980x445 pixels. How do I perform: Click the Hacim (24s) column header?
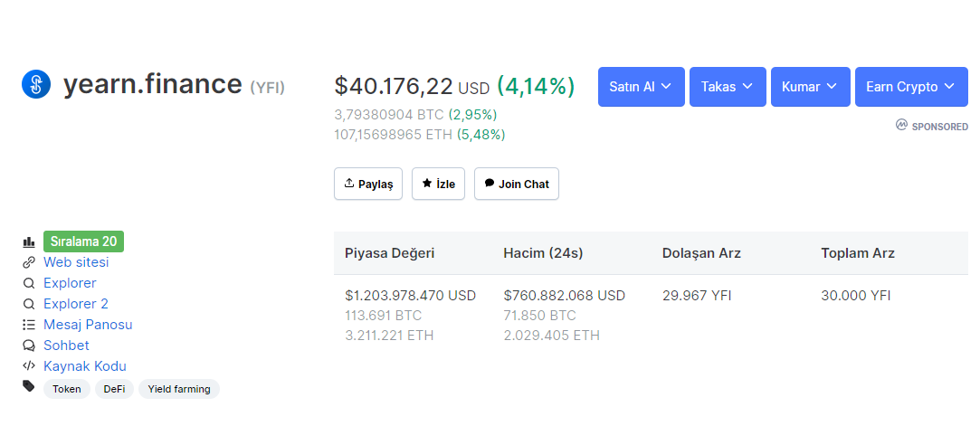click(x=543, y=253)
